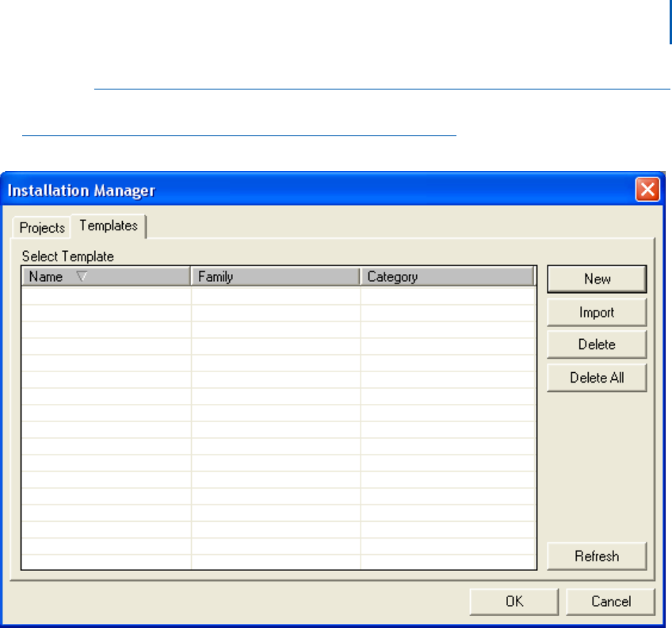Click the Delete button
Viewport: 672px width, 628px height.
point(597,344)
